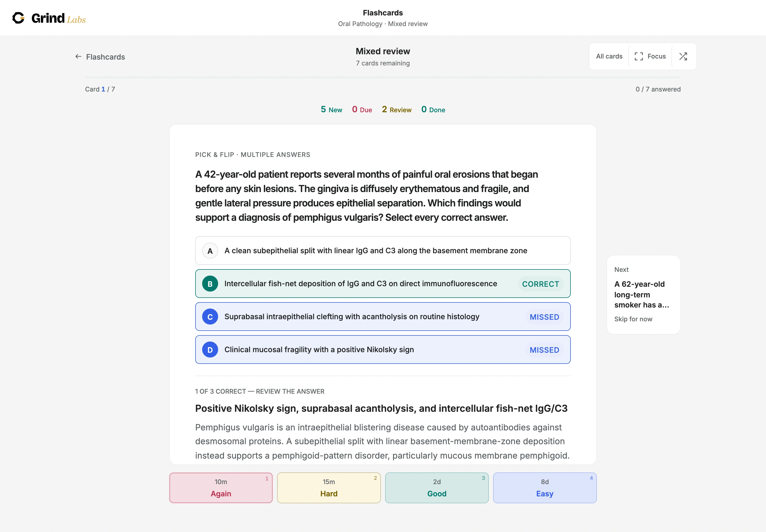Click the Review cards count
The width and height of the screenshot is (766, 532).
pyautogui.click(x=396, y=109)
